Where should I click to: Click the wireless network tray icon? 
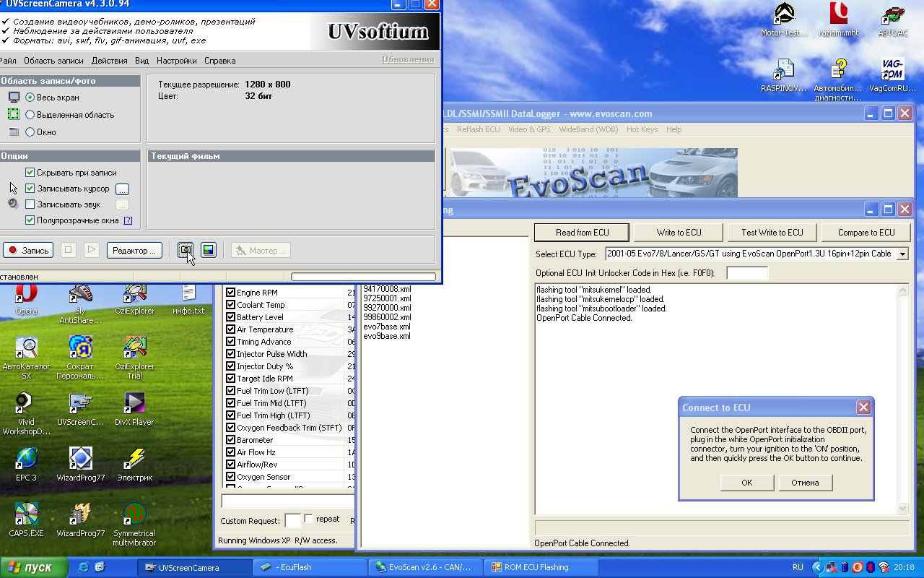tap(884, 567)
